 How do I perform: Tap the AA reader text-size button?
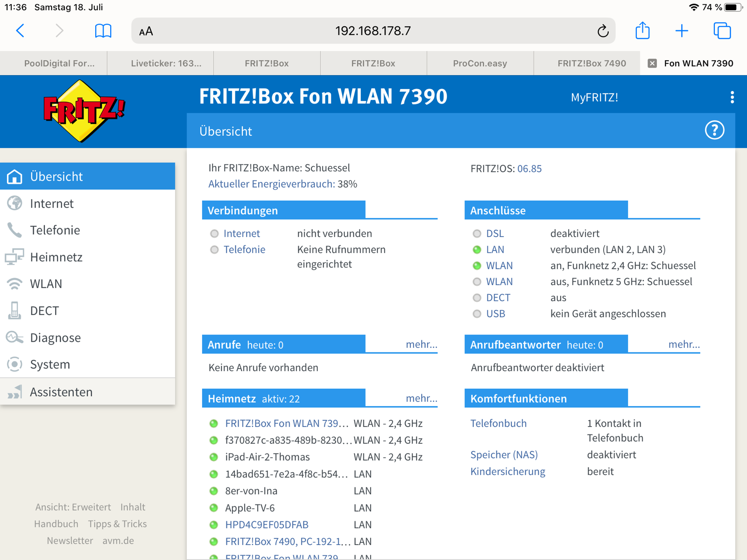(146, 31)
